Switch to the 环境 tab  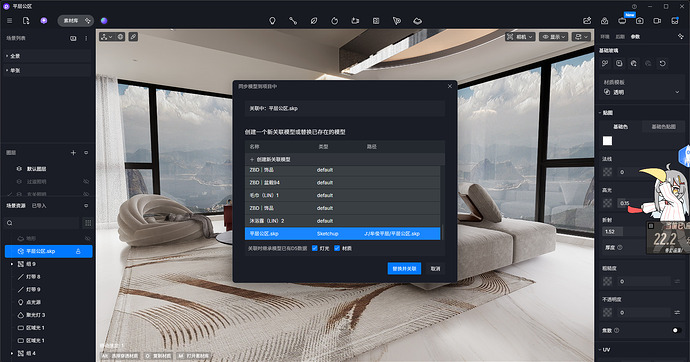tap(605, 37)
